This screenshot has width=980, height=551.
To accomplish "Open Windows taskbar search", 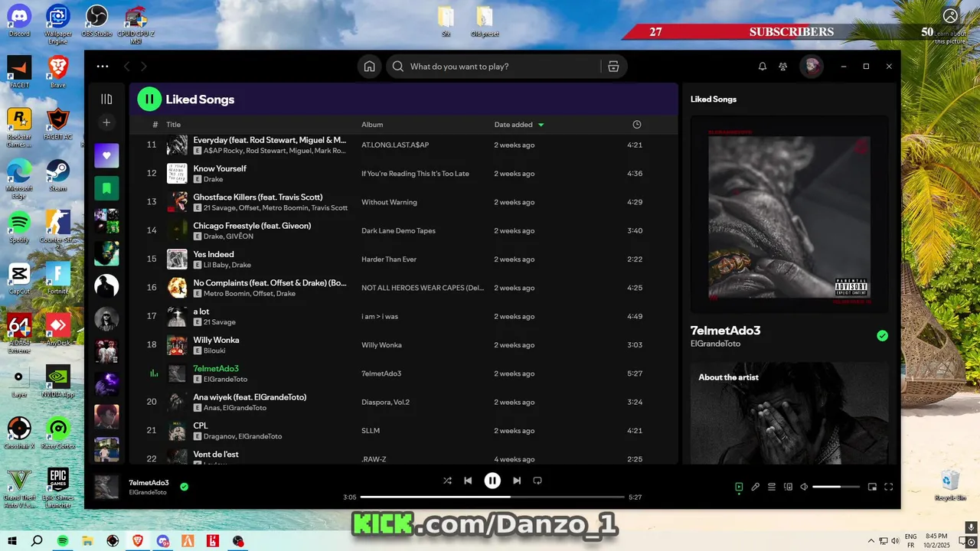I will click(37, 541).
